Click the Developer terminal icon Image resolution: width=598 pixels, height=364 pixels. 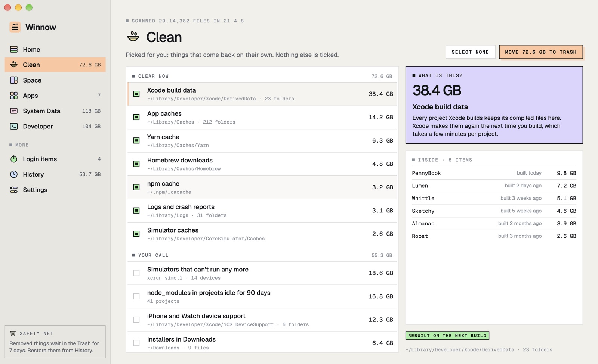pos(14,126)
